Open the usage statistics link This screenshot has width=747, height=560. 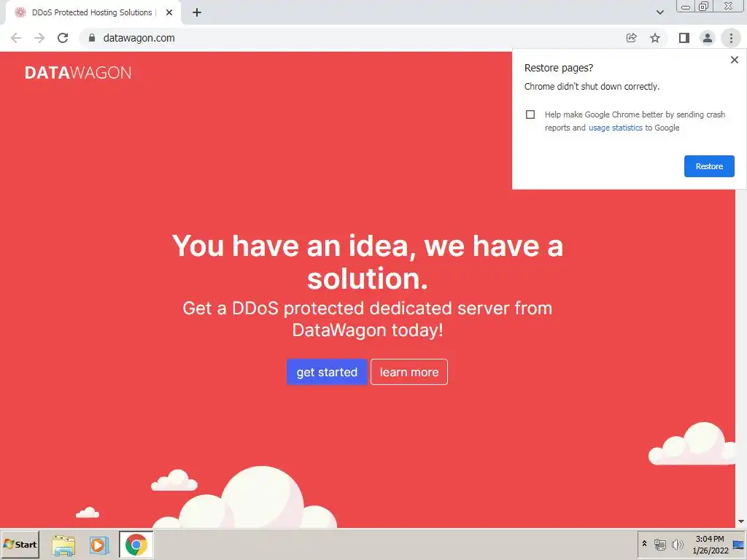click(615, 128)
